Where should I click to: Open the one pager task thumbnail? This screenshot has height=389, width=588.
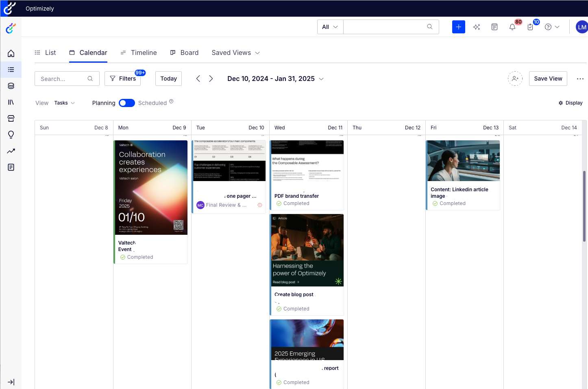tap(229, 161)
